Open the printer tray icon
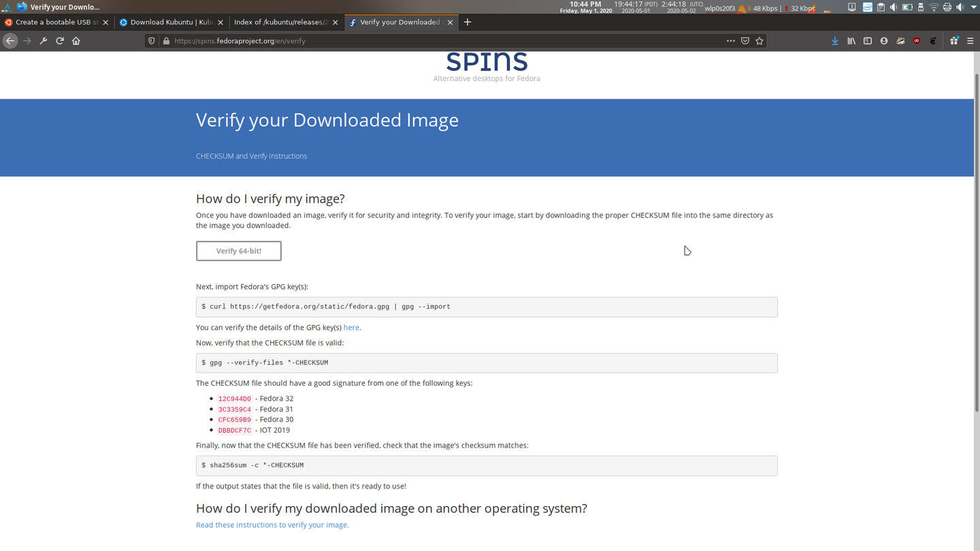Image resolution: width=980 pixels, height=551 pixels. click(x=947, y=7)
